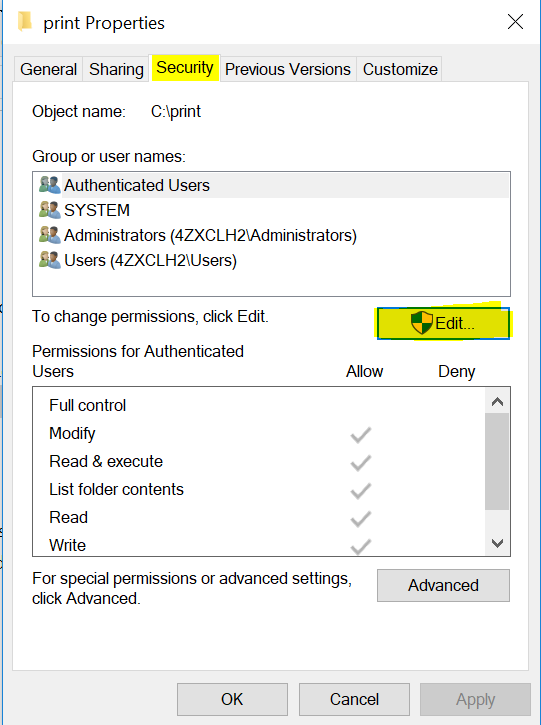Click the List folder contents allow checkmark

coord(361,491)
